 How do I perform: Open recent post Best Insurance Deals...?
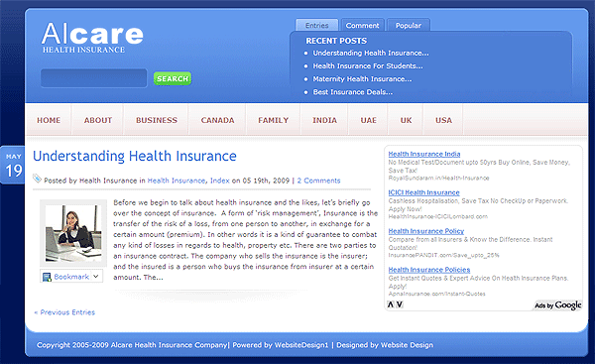click(x=352, y=92)
